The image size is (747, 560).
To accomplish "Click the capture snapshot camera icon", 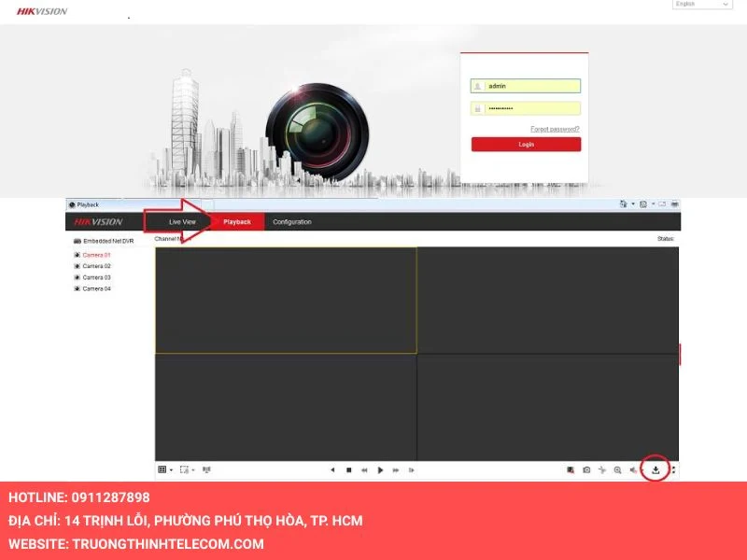I will tap(586, 470).
